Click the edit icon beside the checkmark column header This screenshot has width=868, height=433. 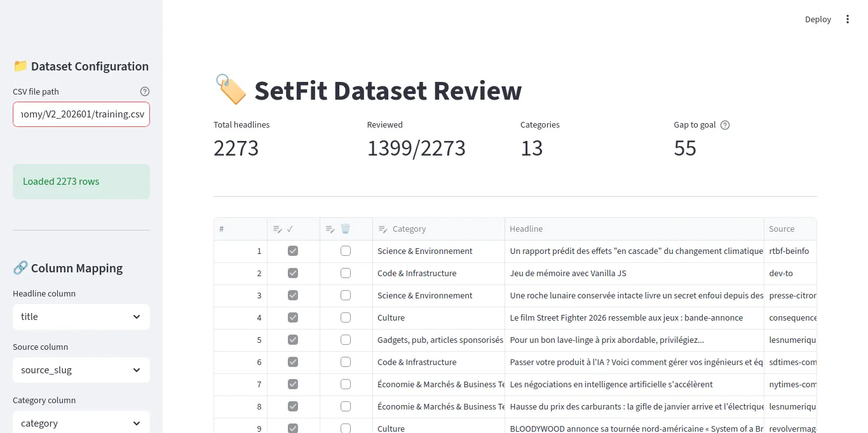pyautogui.click(x=277, y=228)
